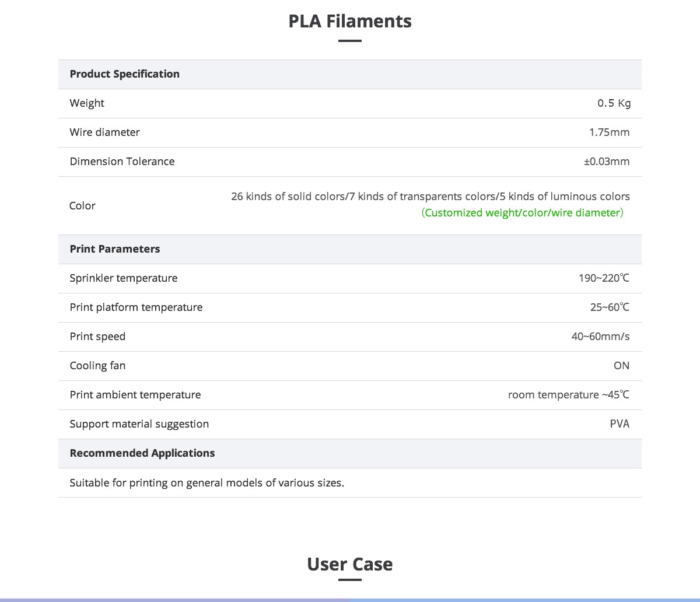Click the Sprinkler temperature row label
Screen dimensions: 700x602
(124, 278)
